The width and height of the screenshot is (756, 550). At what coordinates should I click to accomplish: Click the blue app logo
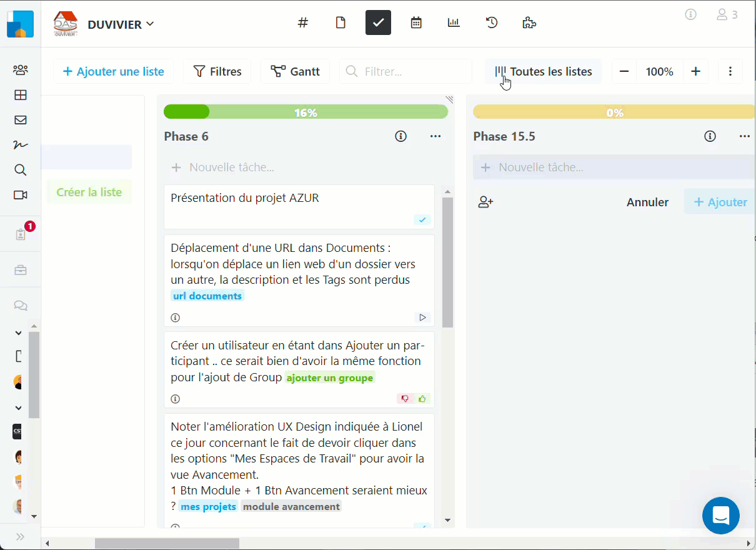20,24
